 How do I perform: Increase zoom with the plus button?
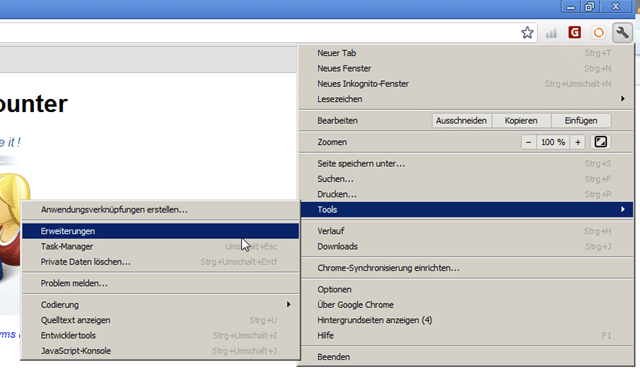578,142
